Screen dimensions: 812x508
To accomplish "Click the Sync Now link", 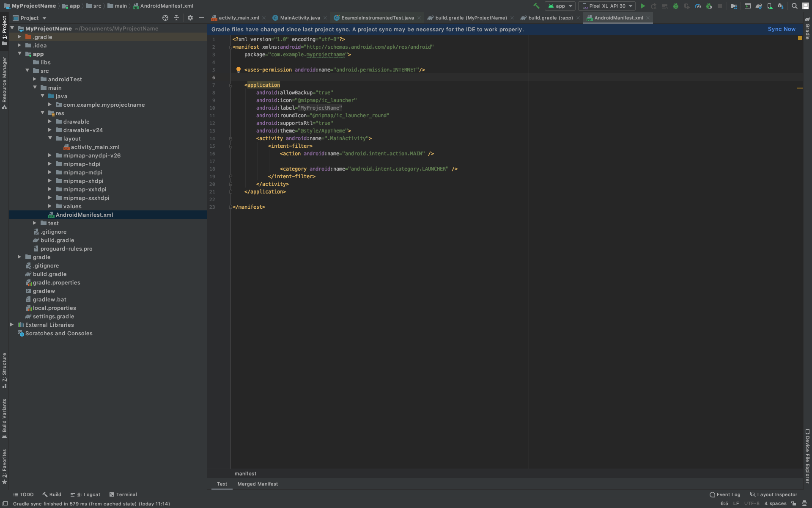I will point(781,29).
